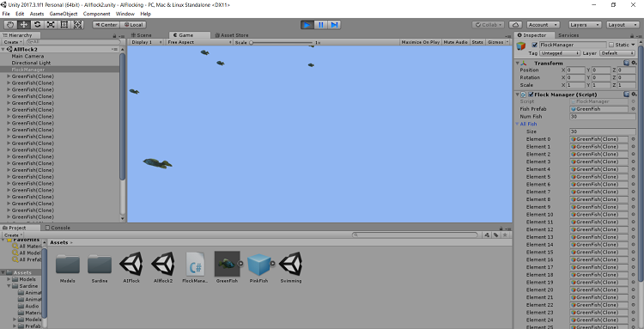644x329 pixels.
Task: Open the GameObject menu
Action: coord(64,14)
